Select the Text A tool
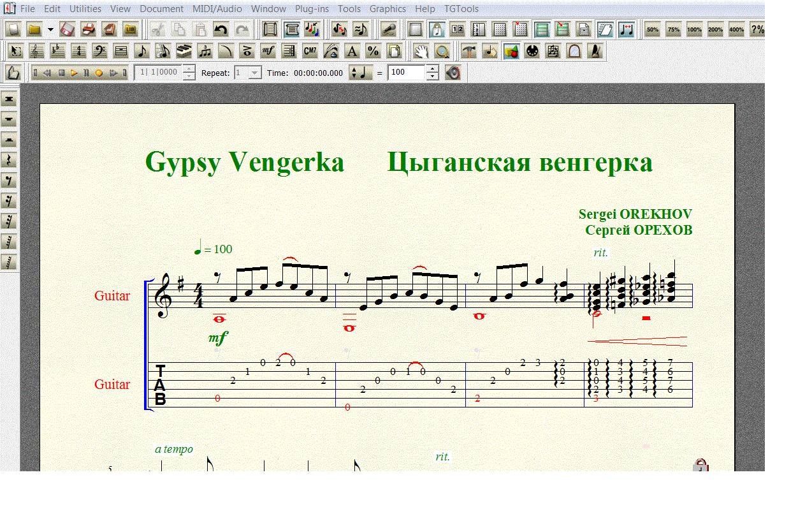The image size is (812, 521). click(352, 51)
